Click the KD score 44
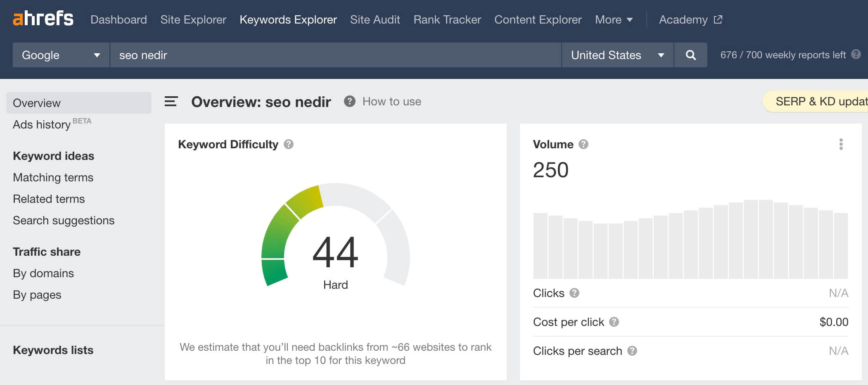This screenshot has width=868, height=385. (x=335, y=252)
